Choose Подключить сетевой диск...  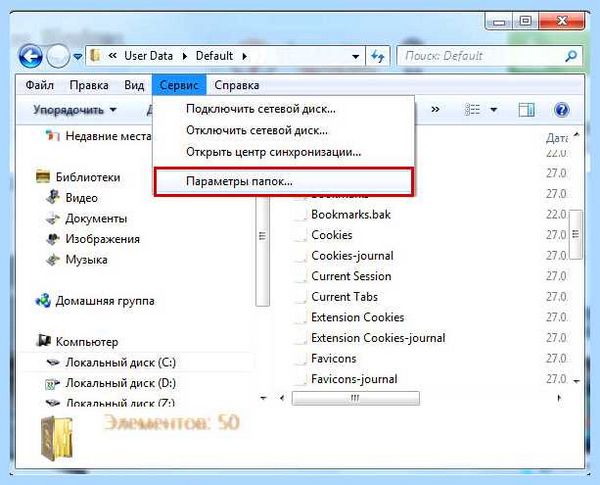(284, 109)
